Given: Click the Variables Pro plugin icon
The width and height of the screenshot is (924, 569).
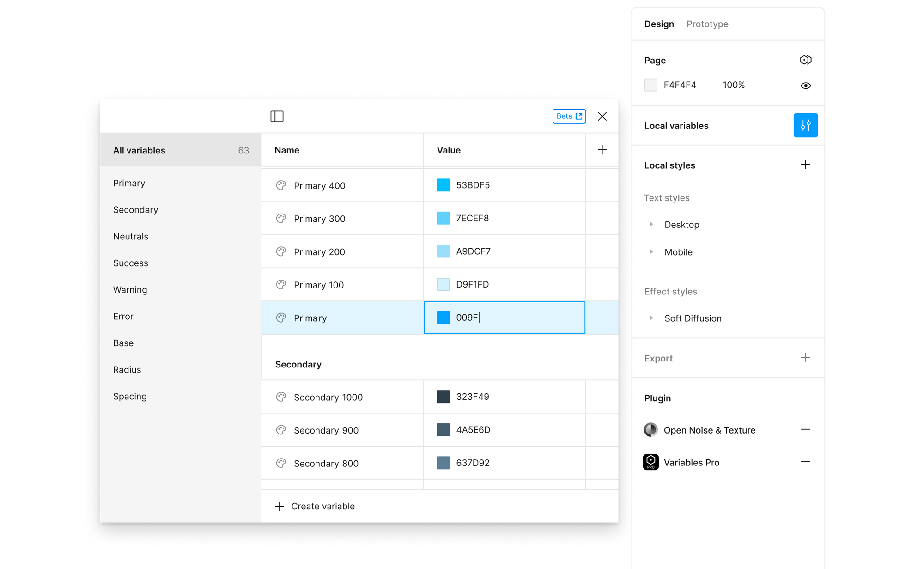Looking at the screenshot, I should tap(650, 462).
